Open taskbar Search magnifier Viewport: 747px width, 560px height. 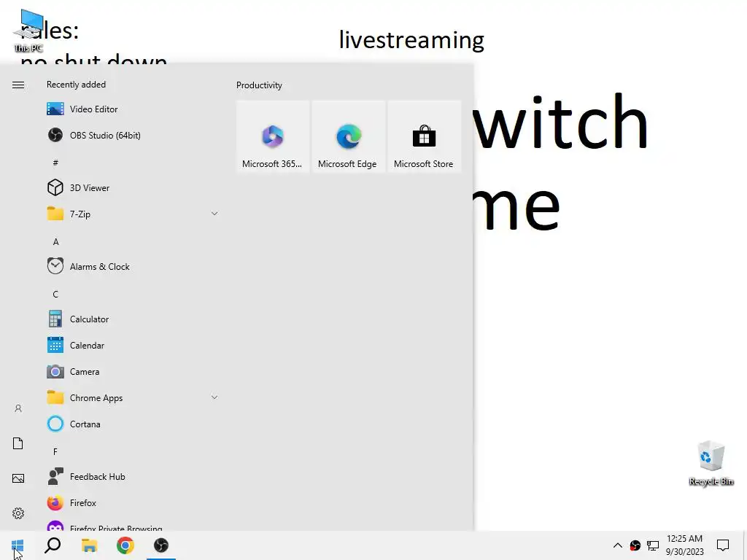[53, 545]
